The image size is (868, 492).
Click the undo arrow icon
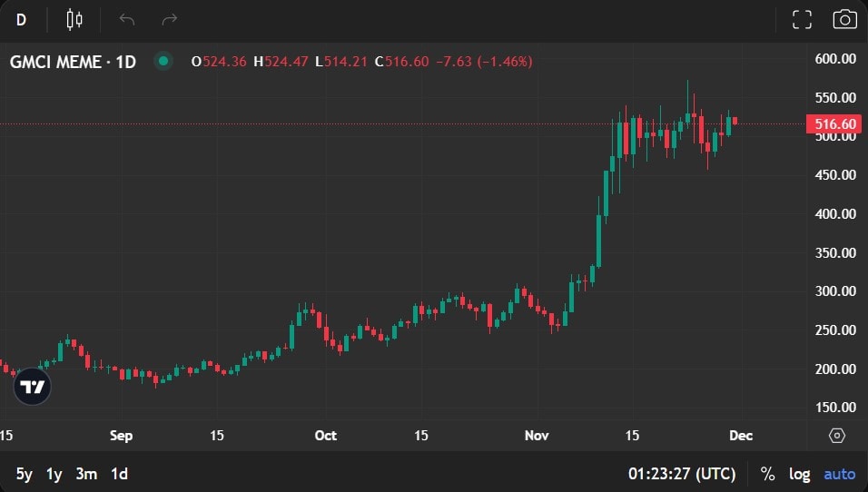click(x=127, y=19)
